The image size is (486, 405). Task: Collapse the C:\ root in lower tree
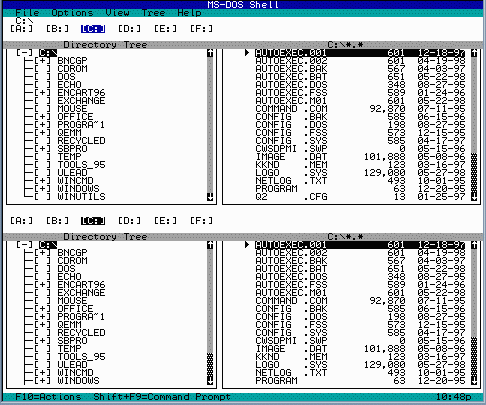25,245
